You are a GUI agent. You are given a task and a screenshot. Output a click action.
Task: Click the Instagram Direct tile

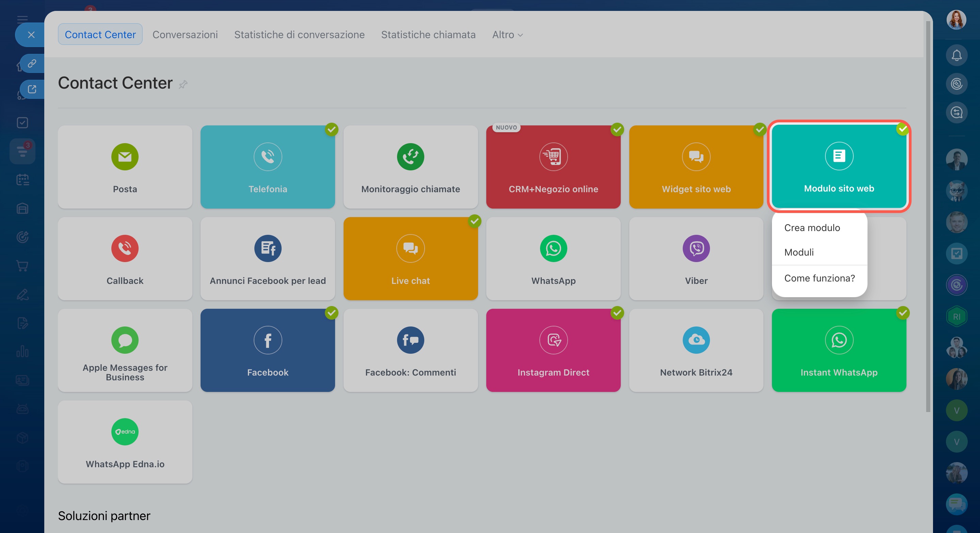(553, 350)
